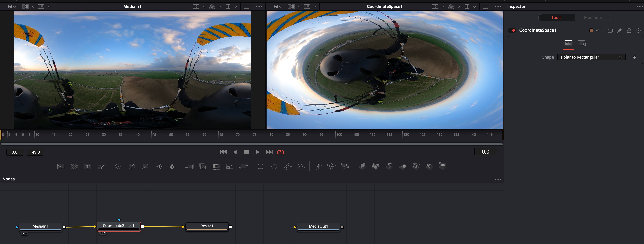
Task: Play the composition forward
Action: pos(257,152)
